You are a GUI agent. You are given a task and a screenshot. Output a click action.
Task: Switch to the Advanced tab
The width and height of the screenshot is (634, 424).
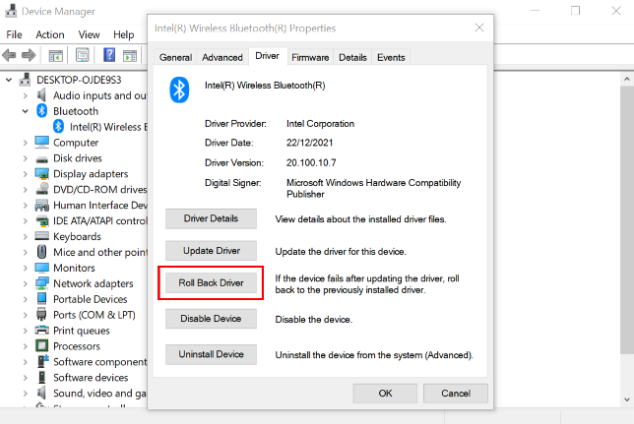pyautogui.click(x=222, y=57)
